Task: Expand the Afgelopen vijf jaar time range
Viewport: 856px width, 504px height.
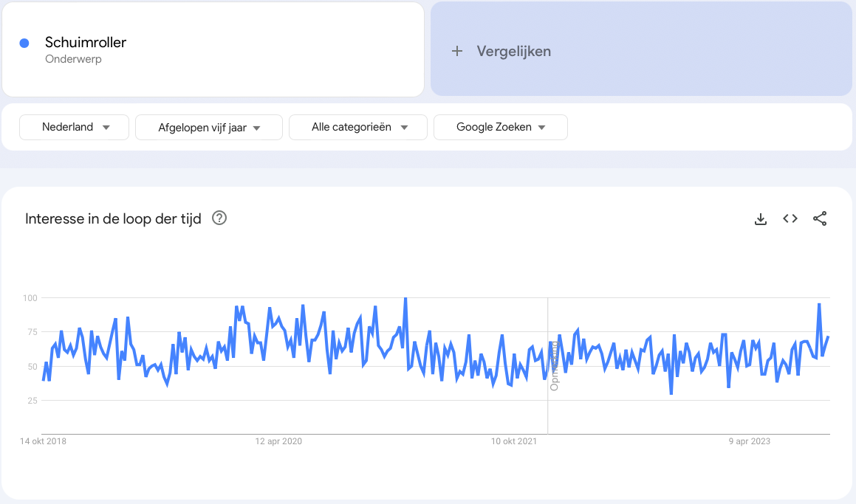Action: [x=209, y=128]
